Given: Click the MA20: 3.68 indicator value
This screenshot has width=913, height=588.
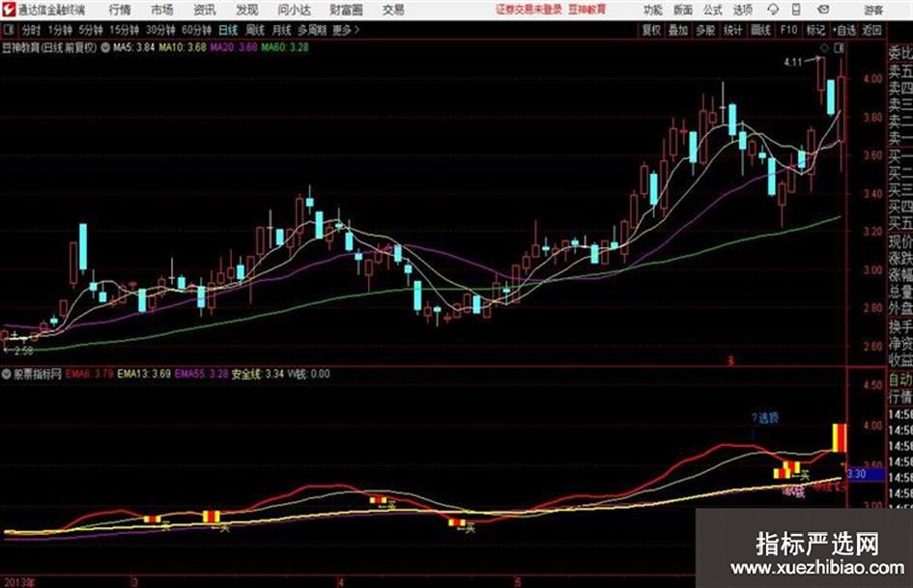Looking at the screenshot, I should click(x=234, y=47).
